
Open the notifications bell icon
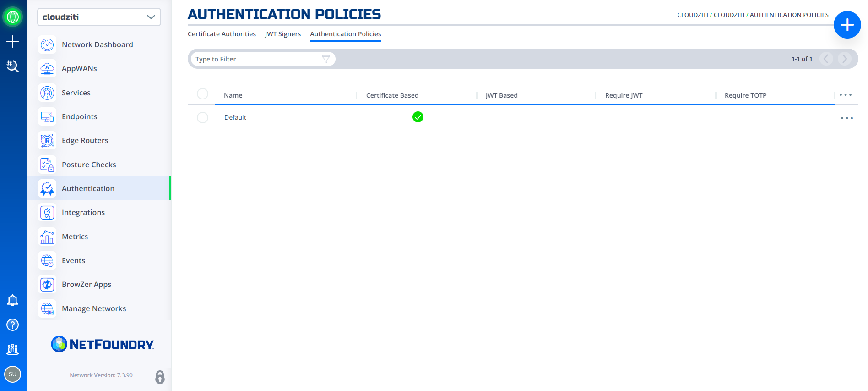(13, 300)
